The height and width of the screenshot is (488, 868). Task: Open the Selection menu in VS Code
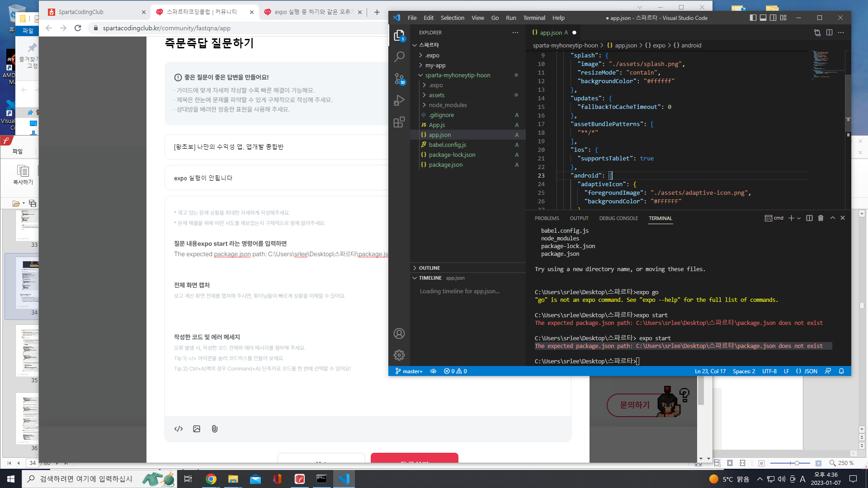[453, 18]
